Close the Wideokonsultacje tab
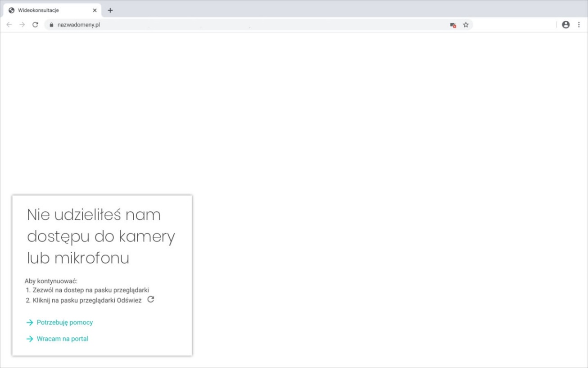The image size is (588, 368). pyautogui.click(x=94, y=9)
